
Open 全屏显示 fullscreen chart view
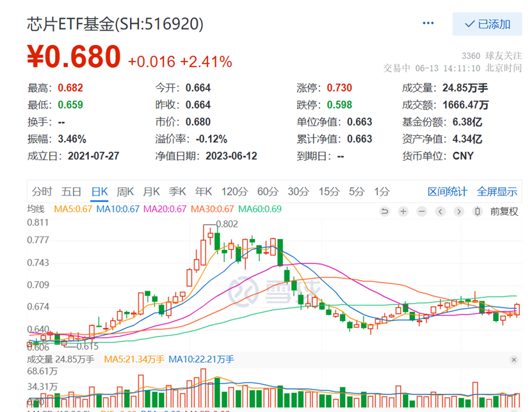497,192
